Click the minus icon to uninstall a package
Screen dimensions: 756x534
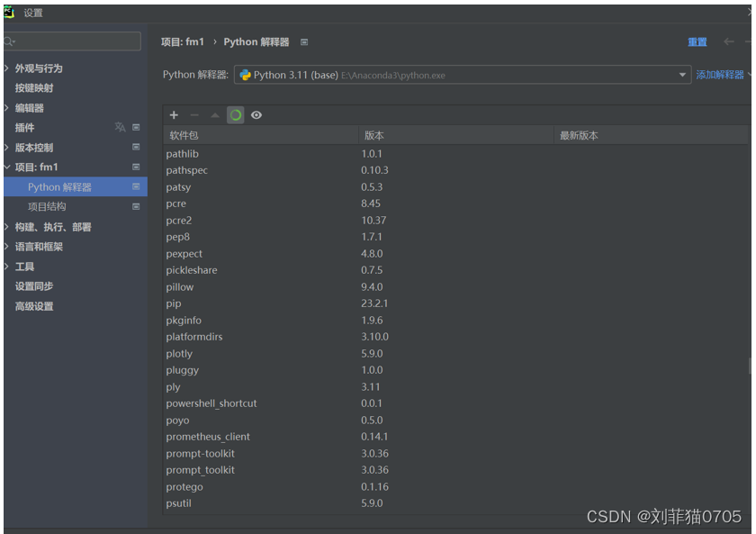193,115
